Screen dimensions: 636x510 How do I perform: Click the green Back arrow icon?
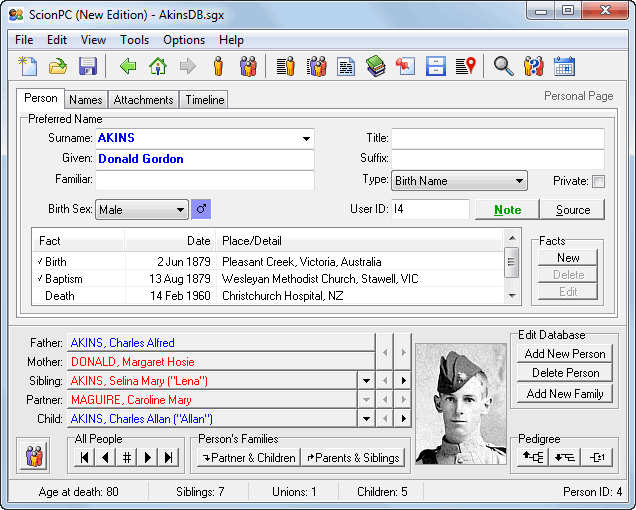pos(128,67)
